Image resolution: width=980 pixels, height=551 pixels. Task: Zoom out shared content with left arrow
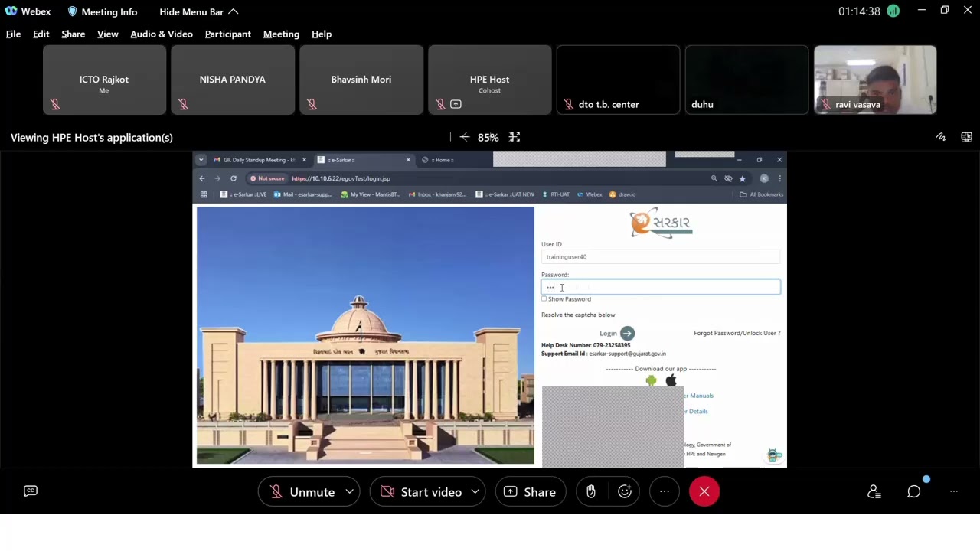click(x=464, y=137)
